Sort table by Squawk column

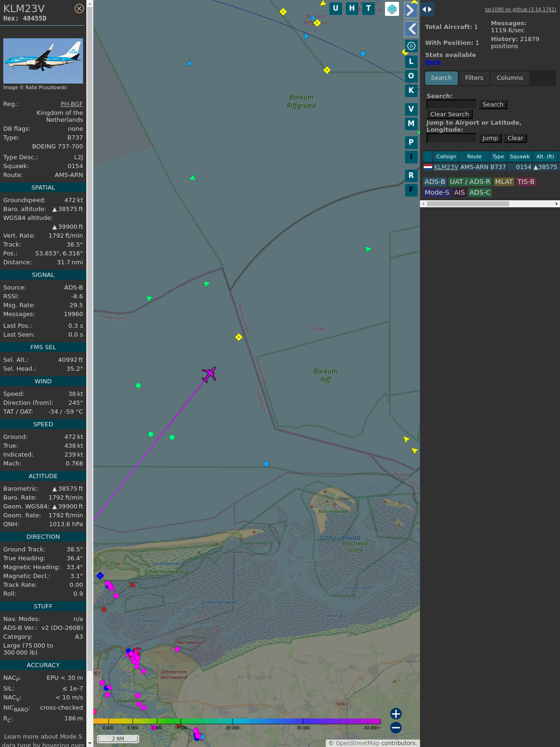[x=519, y=156]
